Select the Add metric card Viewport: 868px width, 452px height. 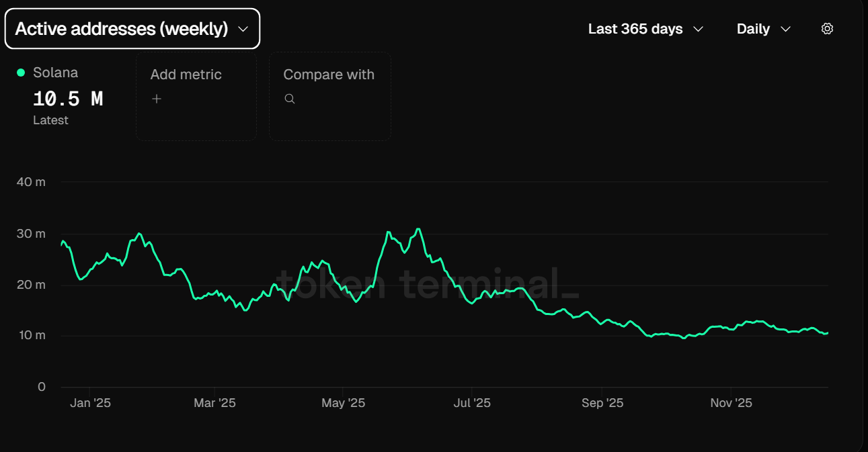click(x=196, y=96)
